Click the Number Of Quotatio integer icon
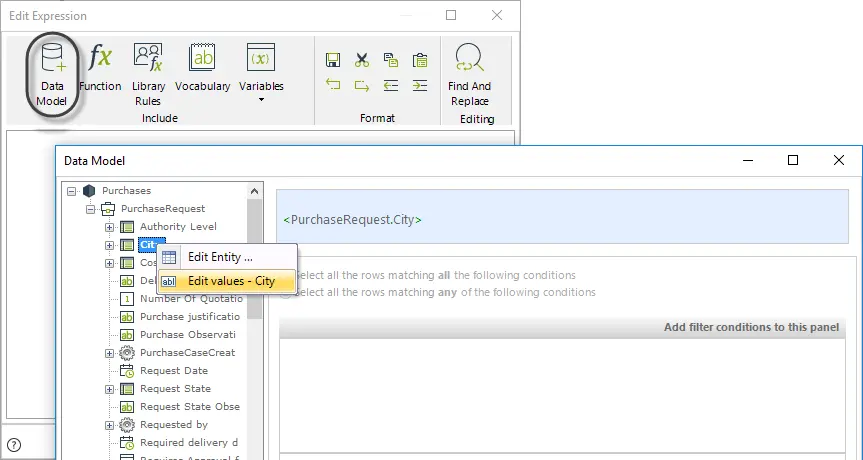Viewport: 863px width, 460px height. 127,299
